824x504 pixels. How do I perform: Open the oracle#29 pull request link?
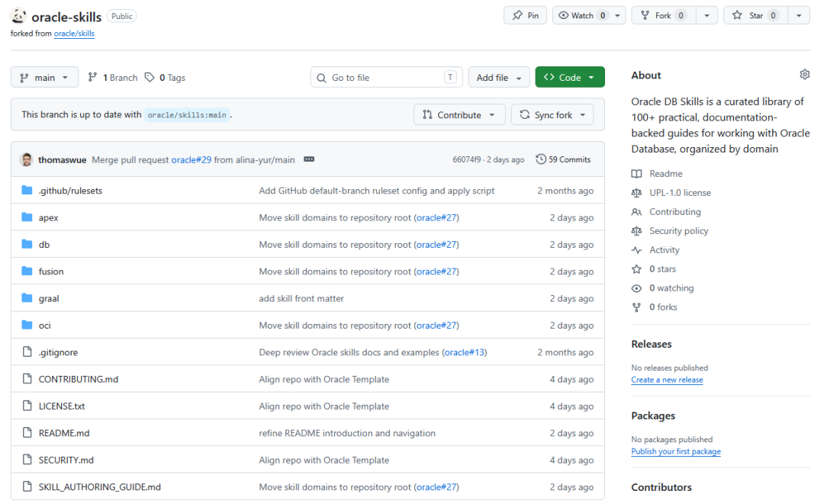192,159
